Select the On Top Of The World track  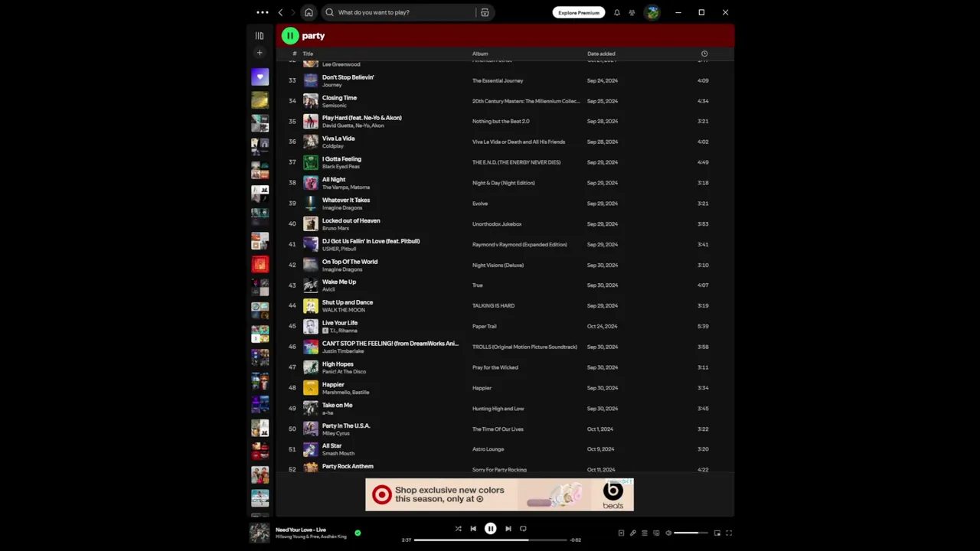350,262
